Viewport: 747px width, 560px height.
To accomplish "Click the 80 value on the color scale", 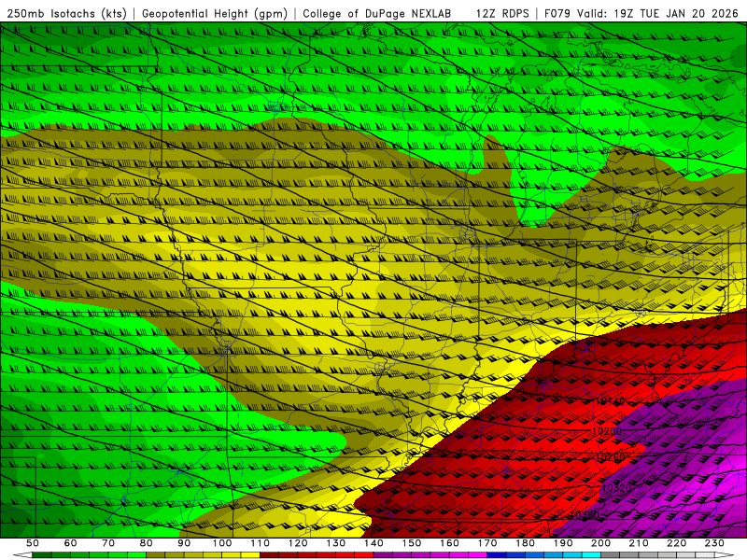I will [x=147, y=543].
